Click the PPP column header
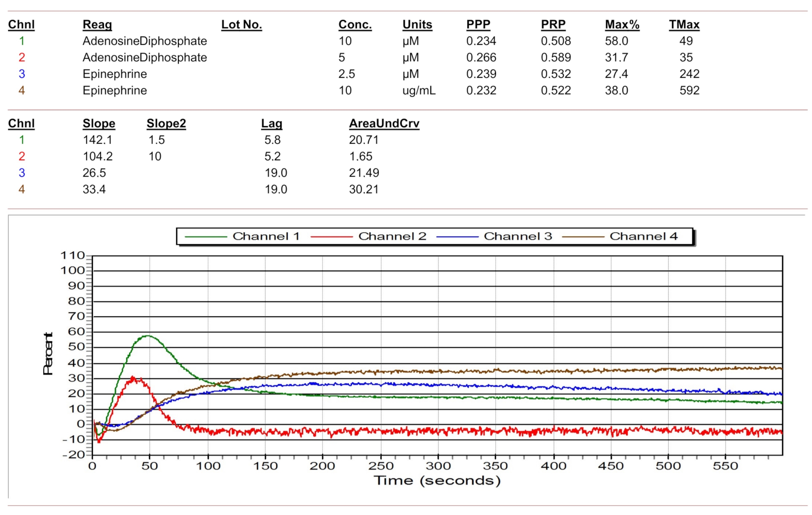812x515 pixels. tap(478, 25)
